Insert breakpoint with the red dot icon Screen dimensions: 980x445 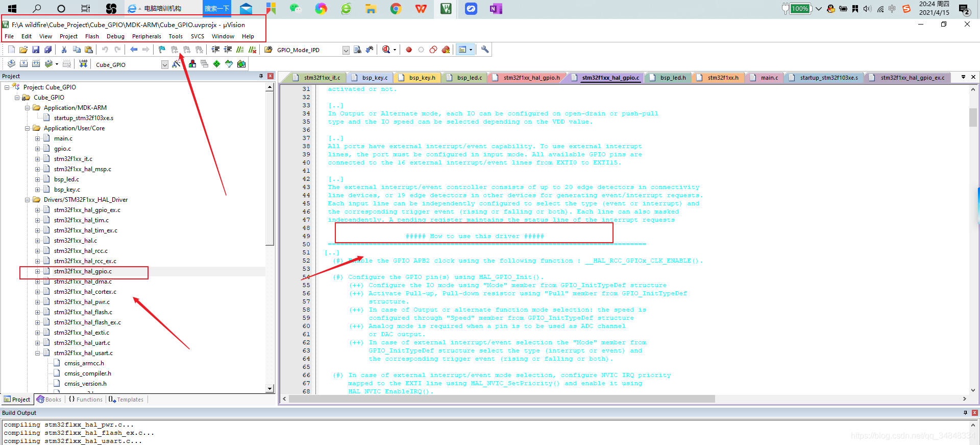(x=409, y=50)
